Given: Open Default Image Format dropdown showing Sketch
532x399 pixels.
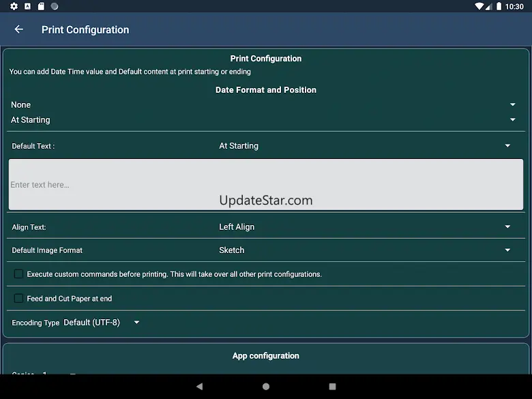Looking at the screenshot, I should [x=365, y=250].
